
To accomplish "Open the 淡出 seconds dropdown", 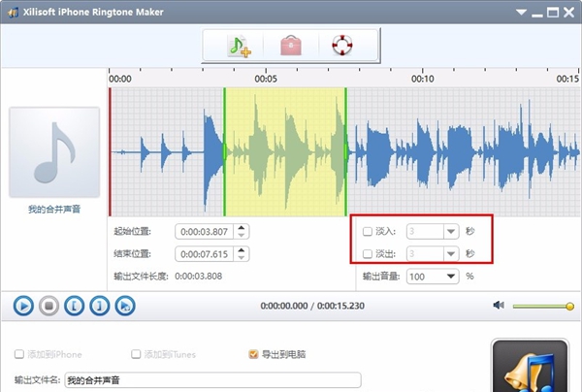I will click(451, 254).
